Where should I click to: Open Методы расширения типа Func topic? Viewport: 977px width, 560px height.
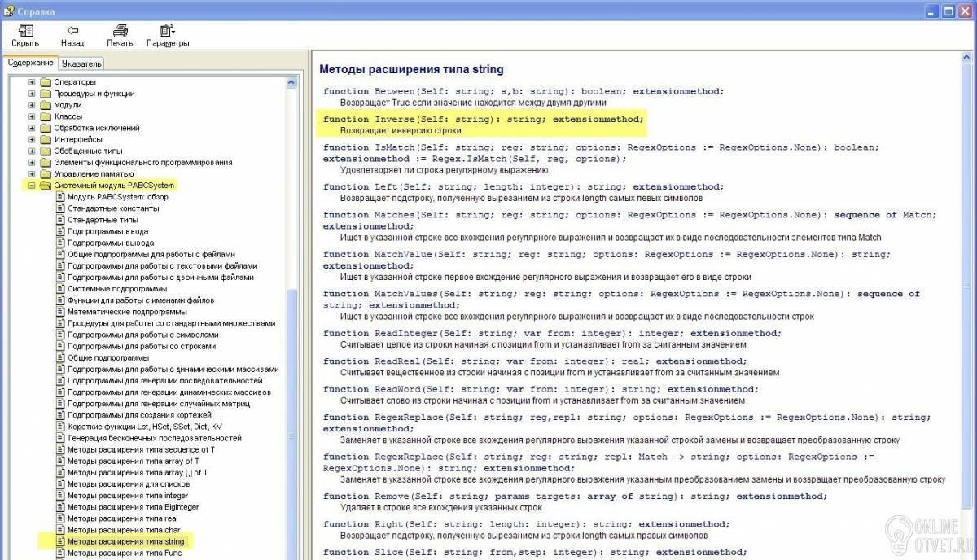[x=125, y=553]
